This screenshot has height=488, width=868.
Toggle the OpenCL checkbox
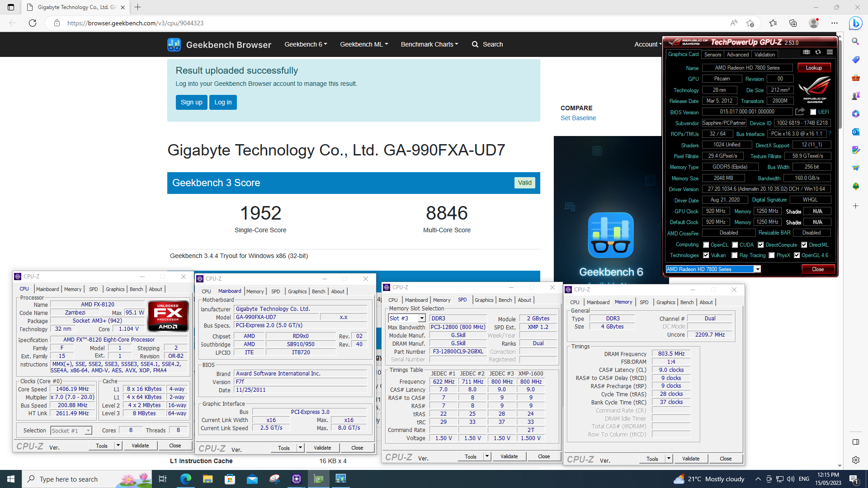pos(706,245)
